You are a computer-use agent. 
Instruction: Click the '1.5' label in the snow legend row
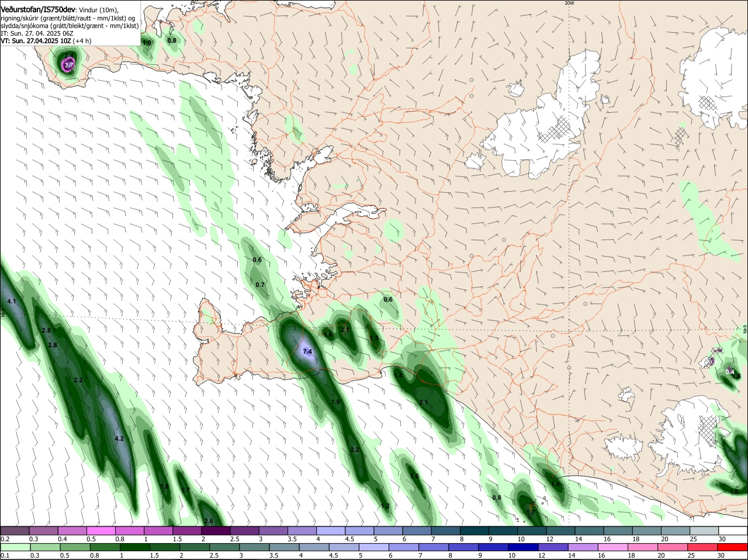click(176, 539)
